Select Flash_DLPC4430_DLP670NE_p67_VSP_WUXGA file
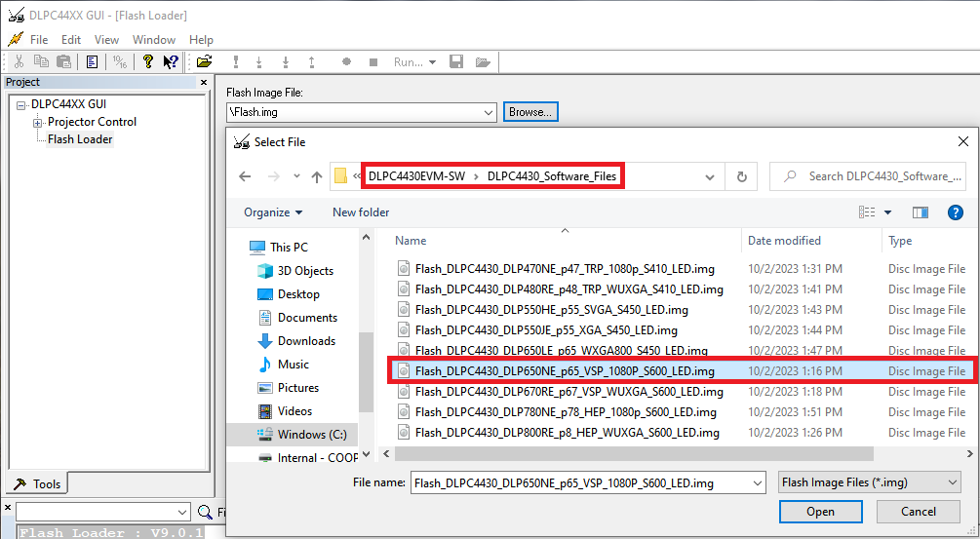This screenshot has height=539, width=980. pos(568,392)
